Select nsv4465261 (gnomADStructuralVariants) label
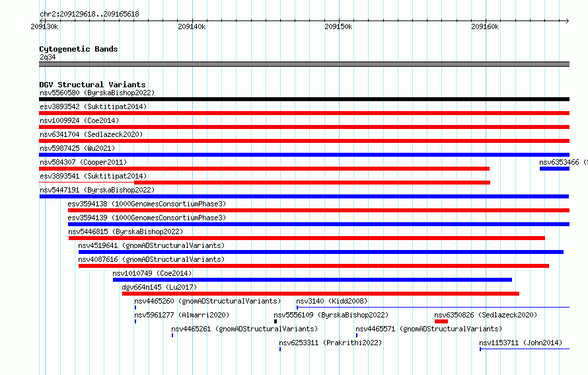 [244, 329]
